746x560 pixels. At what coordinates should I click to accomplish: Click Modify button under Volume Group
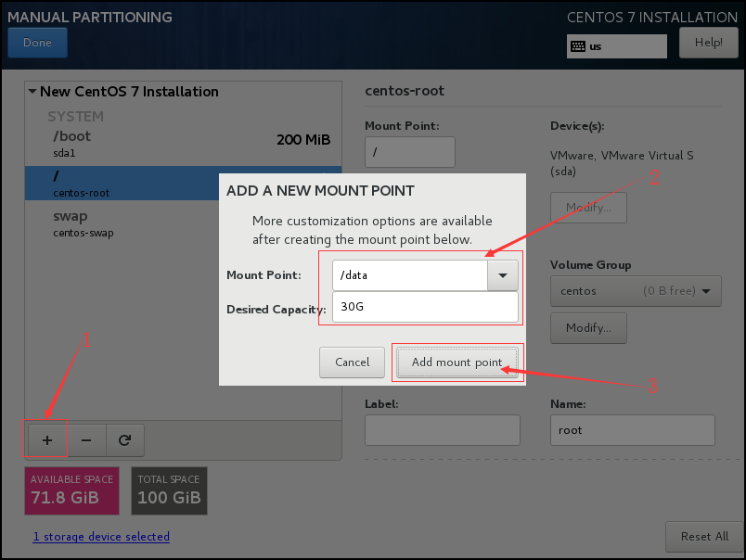coord(588,328)
